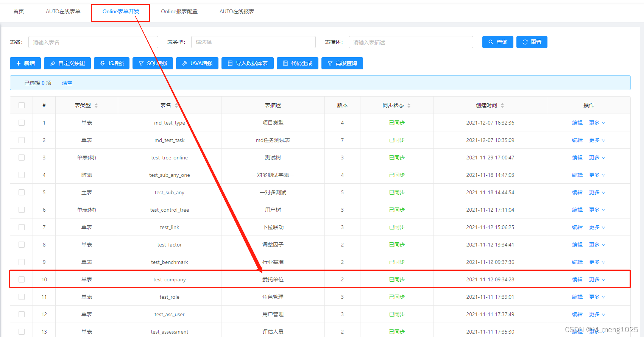Image resolution: width=644 pixels, height=337 pixels.
Task: Click the 查询 search button
Action: [x=498, y=42]
